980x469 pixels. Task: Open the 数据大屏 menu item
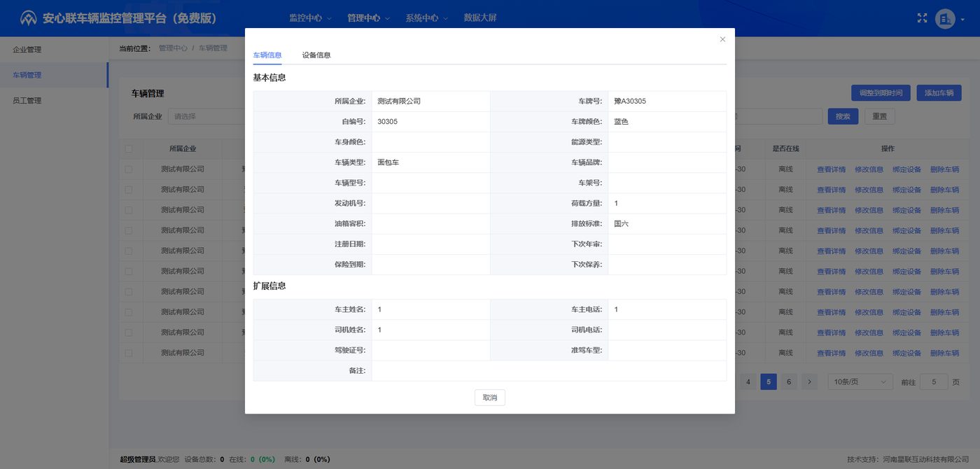[x=480, y=18]
